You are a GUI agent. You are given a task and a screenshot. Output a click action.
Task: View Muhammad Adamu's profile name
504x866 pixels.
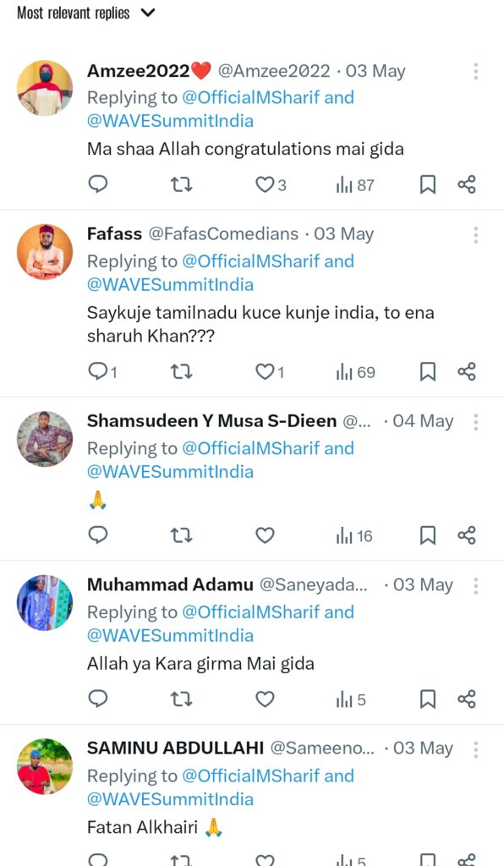click(171, 584)
